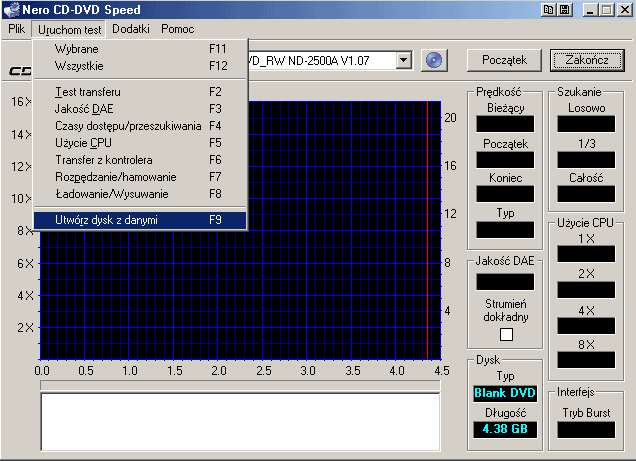636x461 pixels.
Task: Run Test transferu menu item
Action: [140, 92]
